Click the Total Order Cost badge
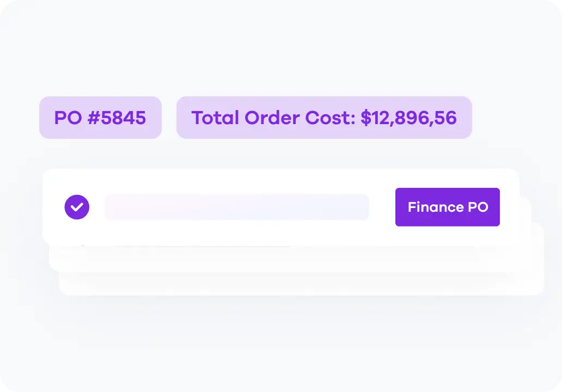 324,118
